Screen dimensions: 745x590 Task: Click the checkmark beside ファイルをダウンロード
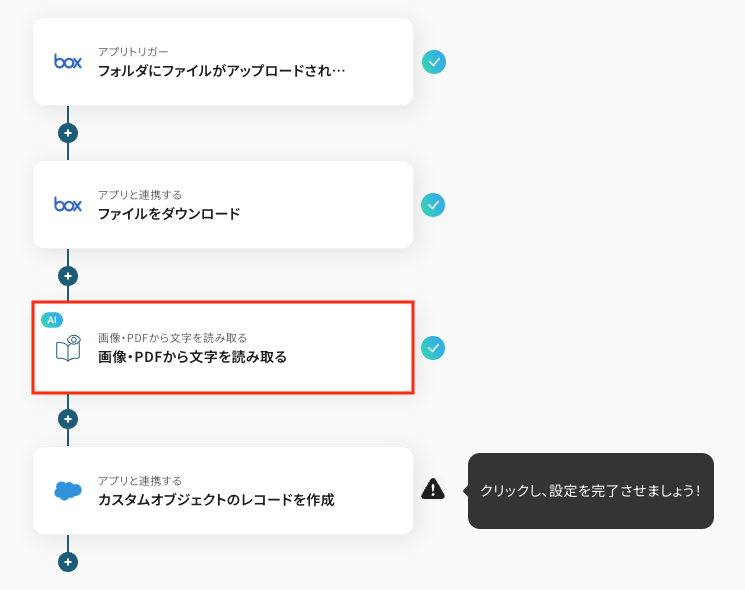click(433, 205)
